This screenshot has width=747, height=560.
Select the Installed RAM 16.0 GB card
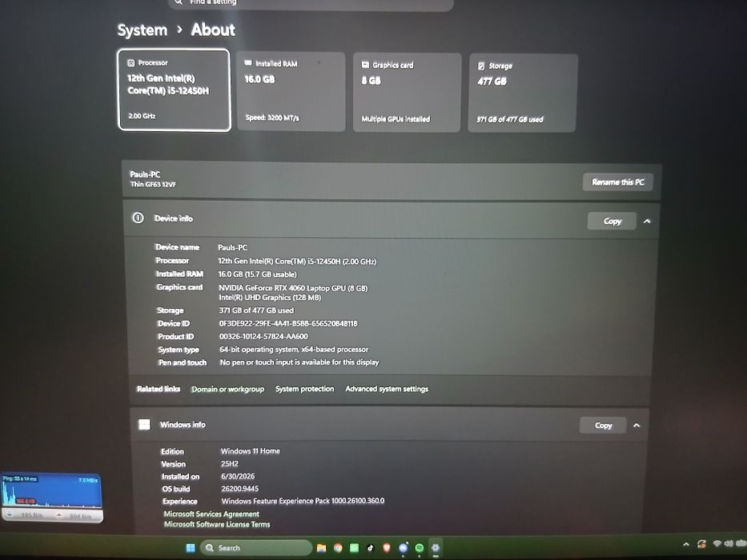pyautogui.click(x=291, y=91)
